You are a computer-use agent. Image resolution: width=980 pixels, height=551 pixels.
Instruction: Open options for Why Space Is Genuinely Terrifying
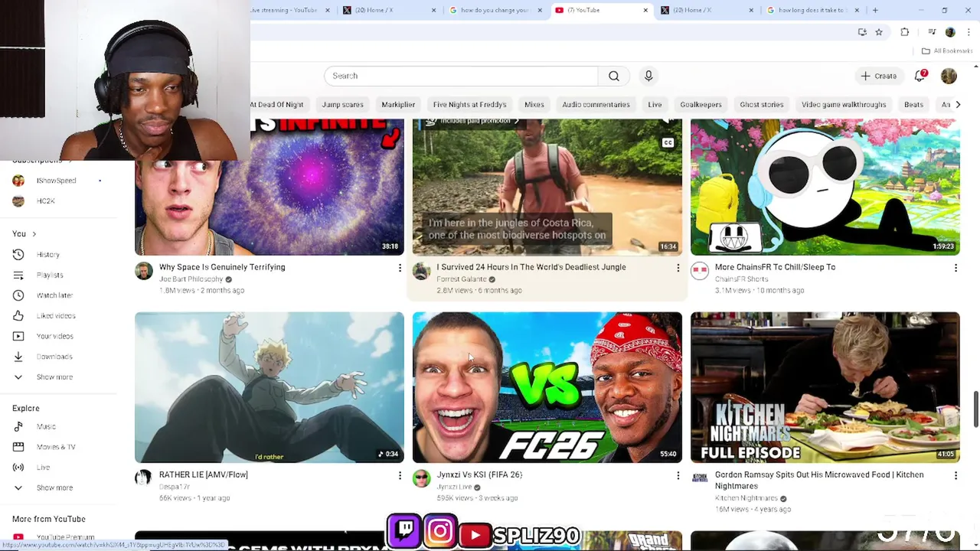pos(399,268)
